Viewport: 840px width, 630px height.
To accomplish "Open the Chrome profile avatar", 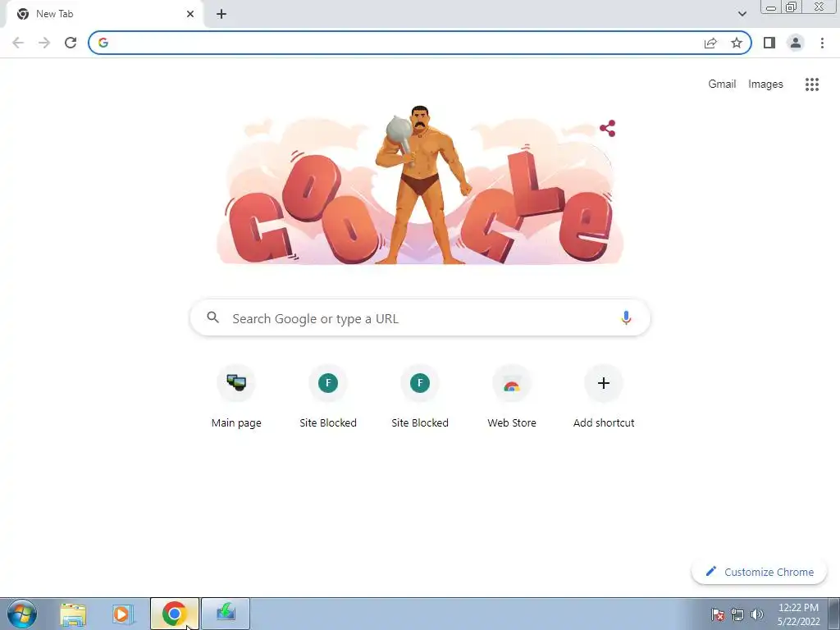I will click(796, 43).
